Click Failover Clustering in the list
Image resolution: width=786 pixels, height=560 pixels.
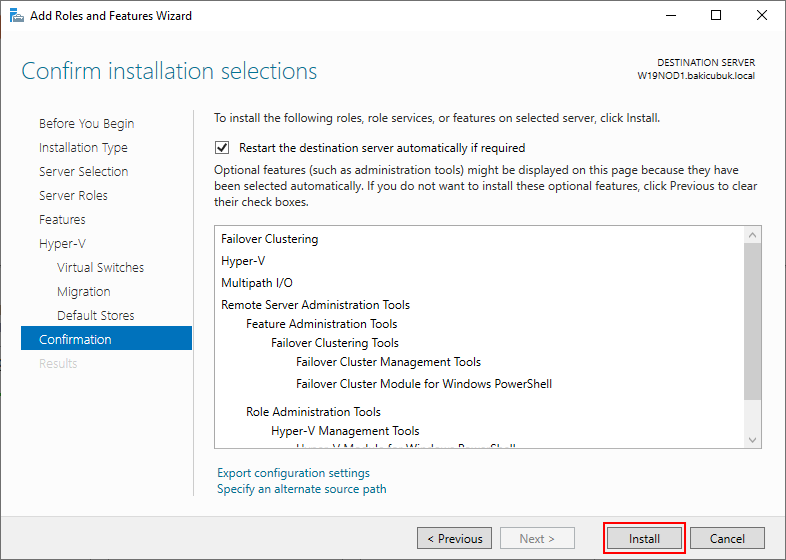[270, 239]
